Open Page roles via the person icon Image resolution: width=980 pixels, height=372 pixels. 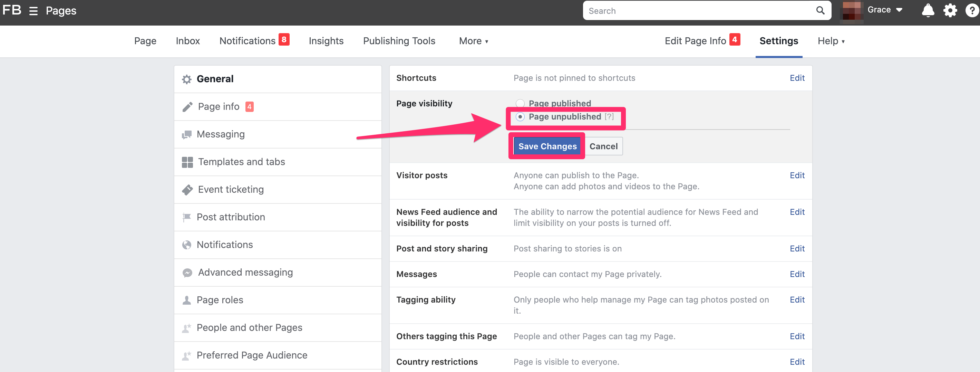pos(187,300)
